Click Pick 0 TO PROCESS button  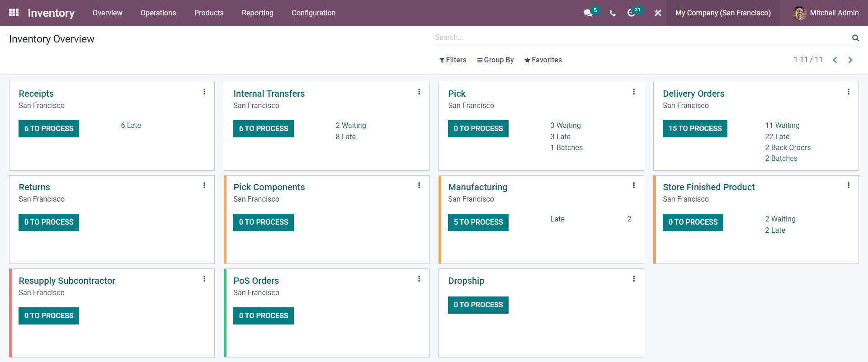(478, 129)
